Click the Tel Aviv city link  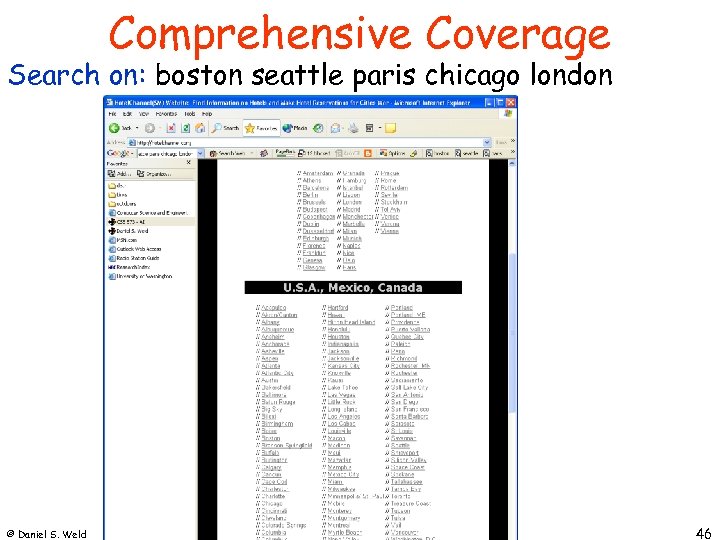click(390, 209)
